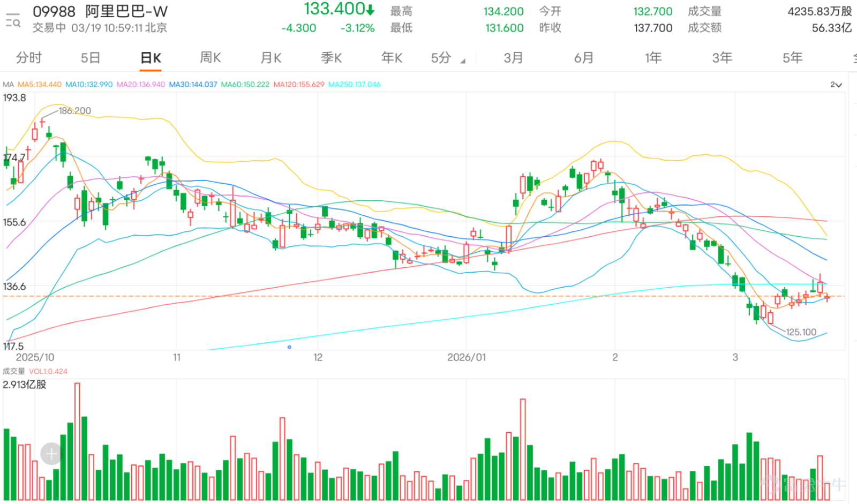The image size is (857, 504).
Task: Click the MA60:150.222 indicator label
Action: [245, 85]
